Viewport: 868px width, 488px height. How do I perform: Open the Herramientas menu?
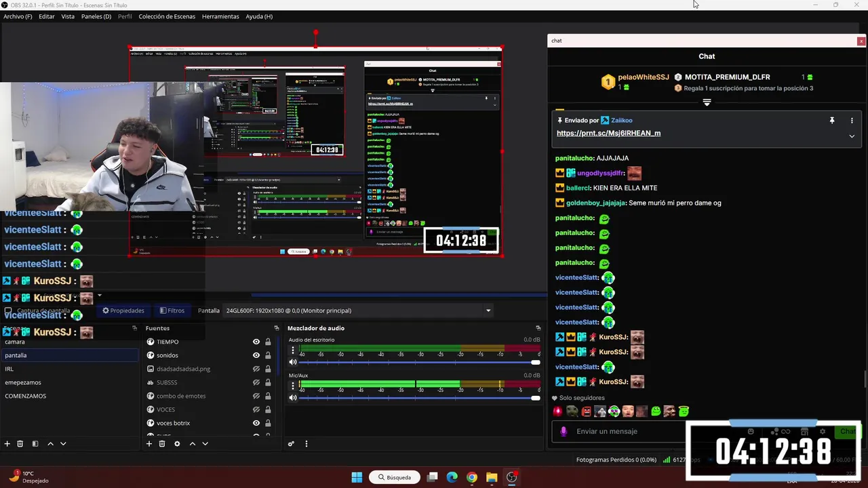[x=220, y=16]
